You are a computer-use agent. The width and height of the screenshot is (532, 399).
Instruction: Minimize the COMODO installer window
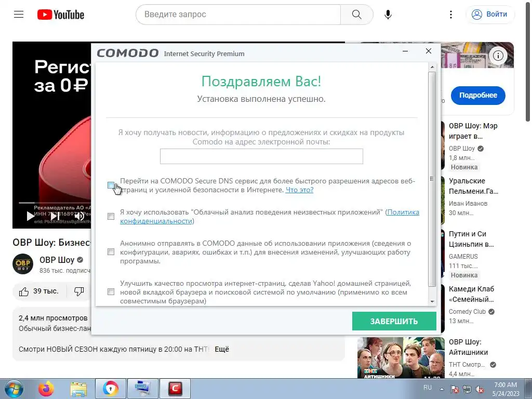tap(405, 51)
